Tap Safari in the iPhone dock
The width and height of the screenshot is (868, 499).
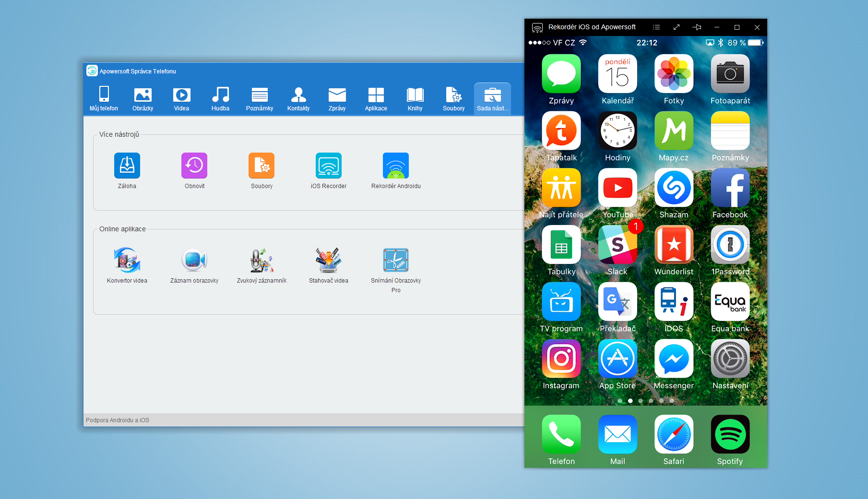pos(674,435)
